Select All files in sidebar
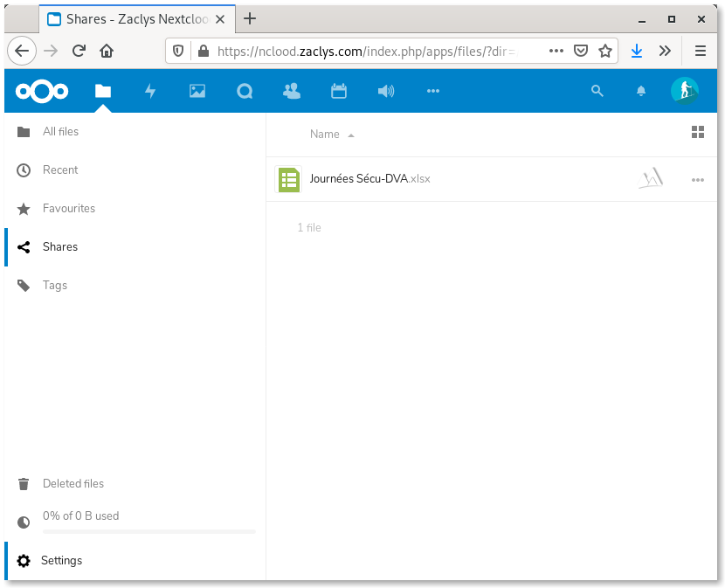Viewport: 725px width, 588px height. point(60,132)
